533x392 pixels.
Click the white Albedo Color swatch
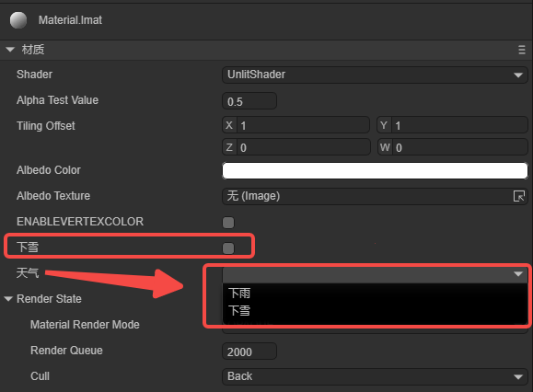[x=375, y=170]
